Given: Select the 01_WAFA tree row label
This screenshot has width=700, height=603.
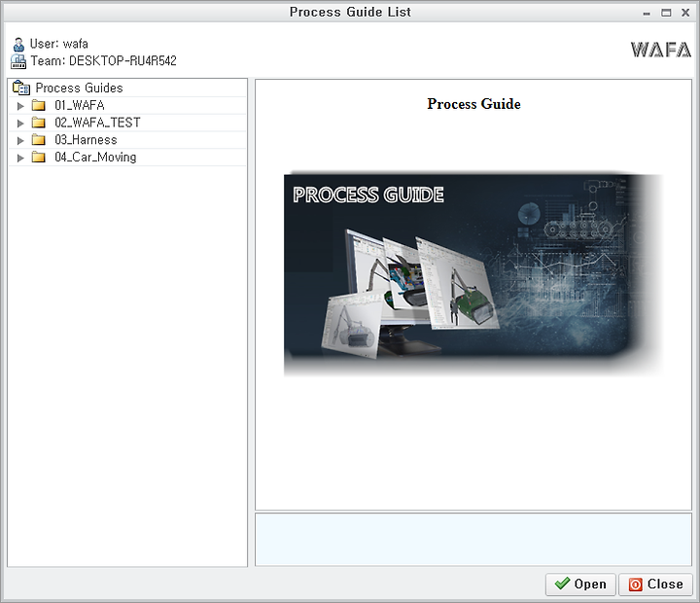Looking at the screenshot, I should tap(80, 105).
